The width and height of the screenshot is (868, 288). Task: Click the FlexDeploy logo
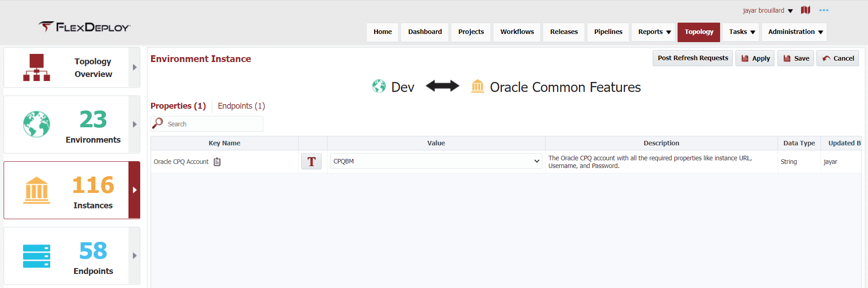(x=85, y=27)
